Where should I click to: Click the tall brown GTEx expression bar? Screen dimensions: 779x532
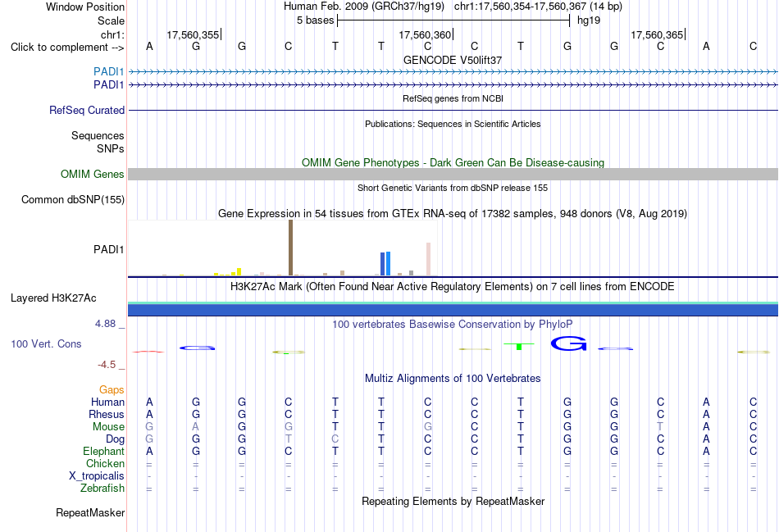pos(290,248)
